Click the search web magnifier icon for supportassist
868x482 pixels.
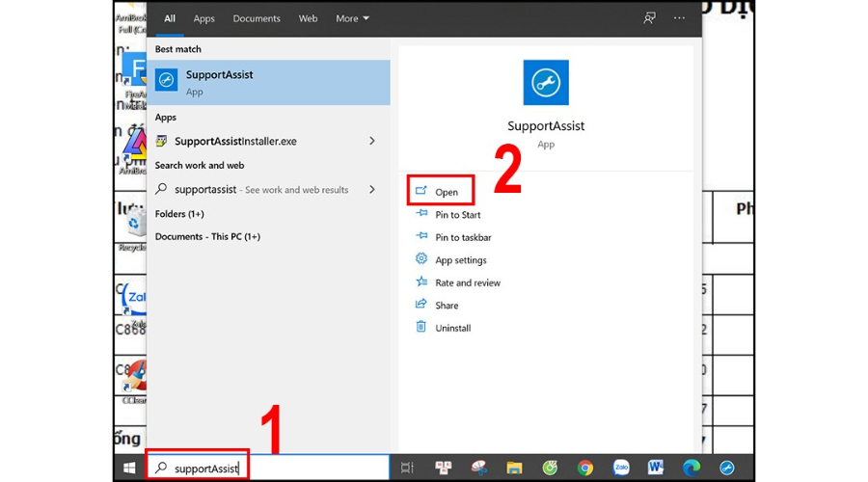coord(161,189)
